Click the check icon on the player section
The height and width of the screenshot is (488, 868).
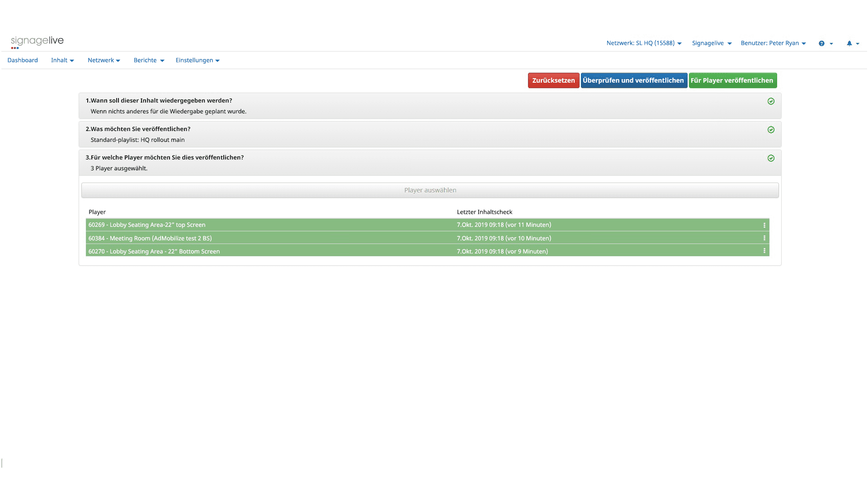pos(771,158)
